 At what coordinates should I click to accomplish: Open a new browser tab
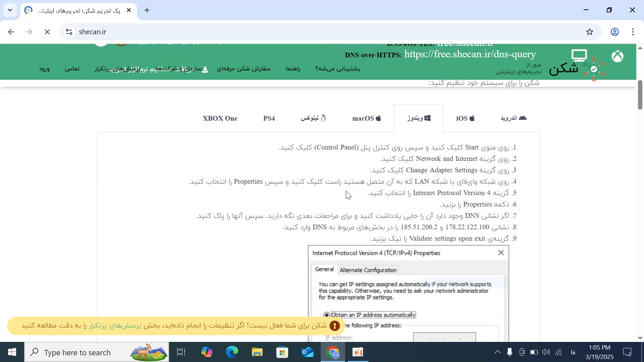(x=147, y=10)
